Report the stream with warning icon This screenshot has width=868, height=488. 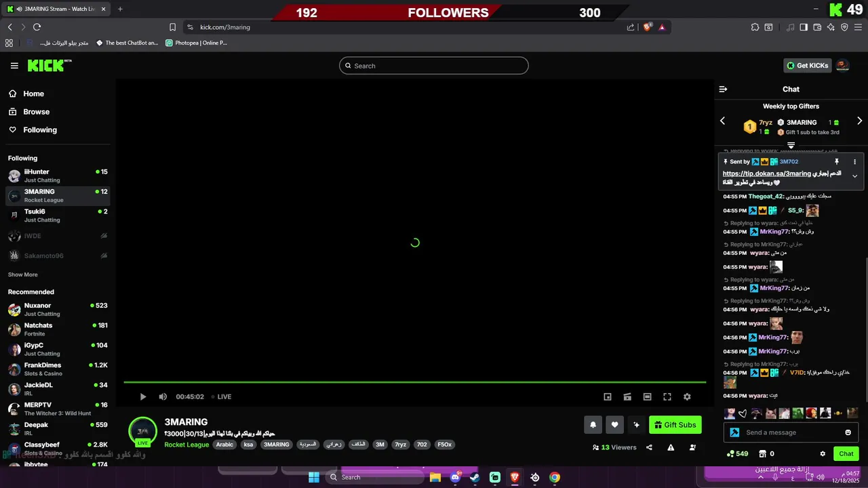671,447
